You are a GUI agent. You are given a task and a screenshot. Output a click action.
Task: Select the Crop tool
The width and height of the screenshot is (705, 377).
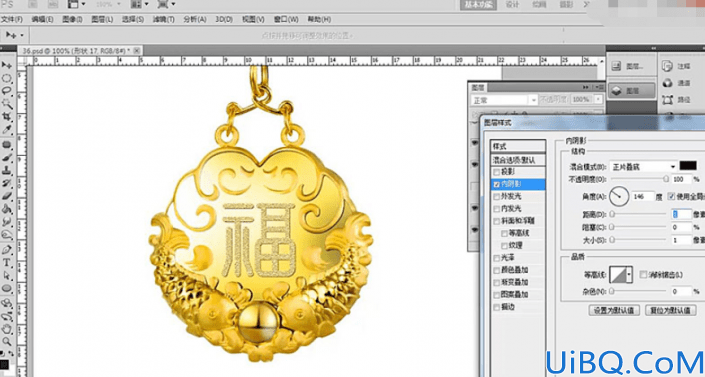click(x=7, y=117)
